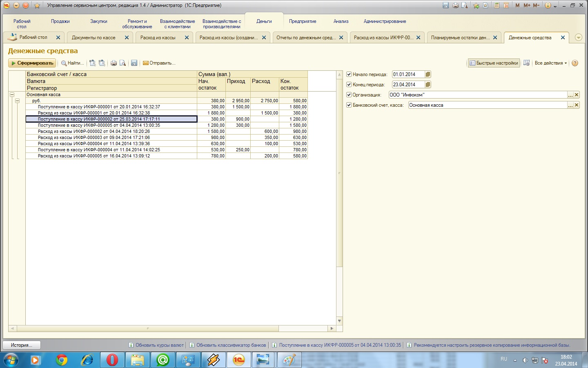Click the calculator icon in title bar
The height and width of the screenshot is (368, 588).
497,5
